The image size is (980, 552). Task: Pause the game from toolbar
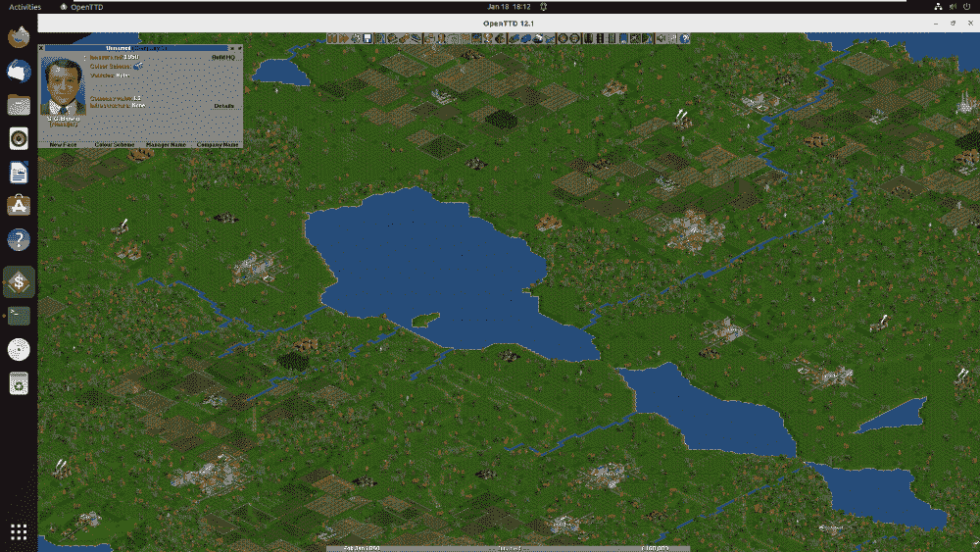point(332,39)
